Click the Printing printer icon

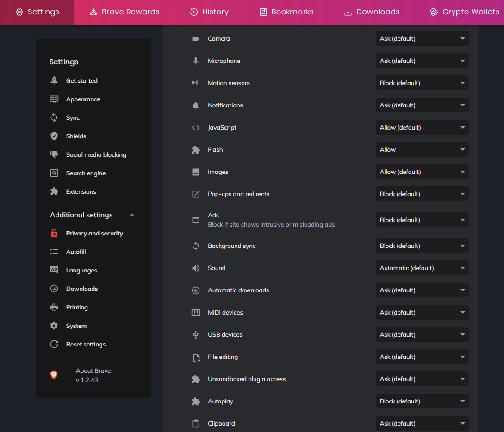coord(54,307)
